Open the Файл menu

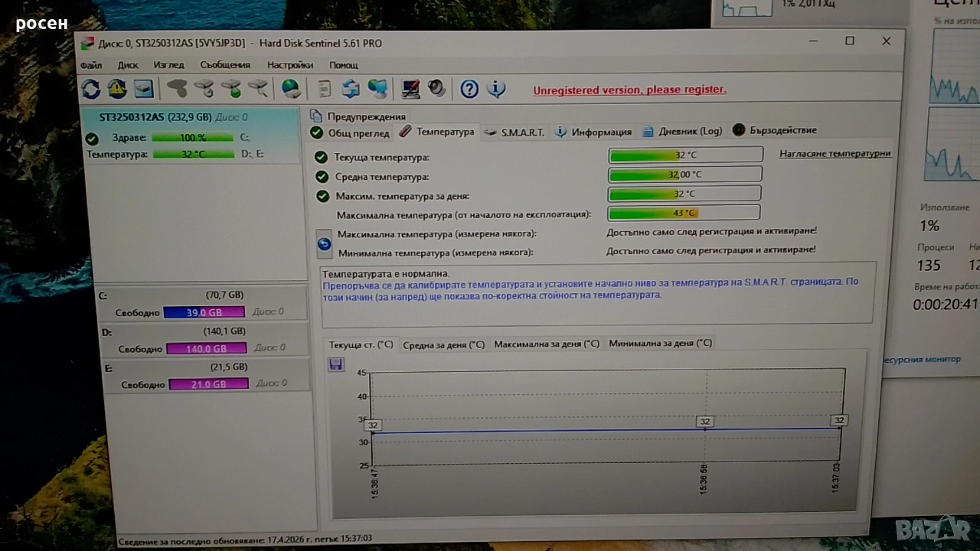[x=91, y=65]
